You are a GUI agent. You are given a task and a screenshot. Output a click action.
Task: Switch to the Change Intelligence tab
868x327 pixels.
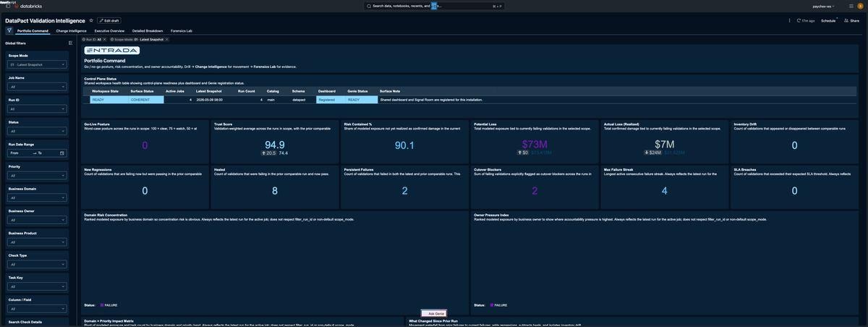[x=72, y=31]
